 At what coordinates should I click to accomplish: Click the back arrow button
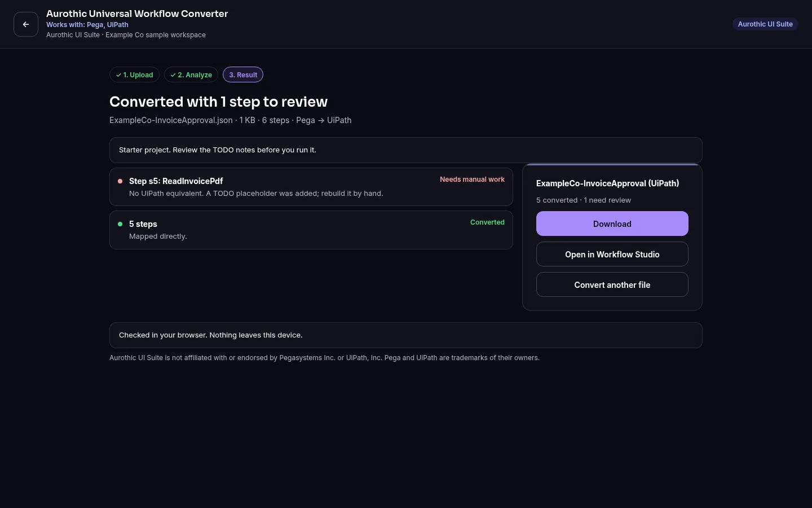26,24
